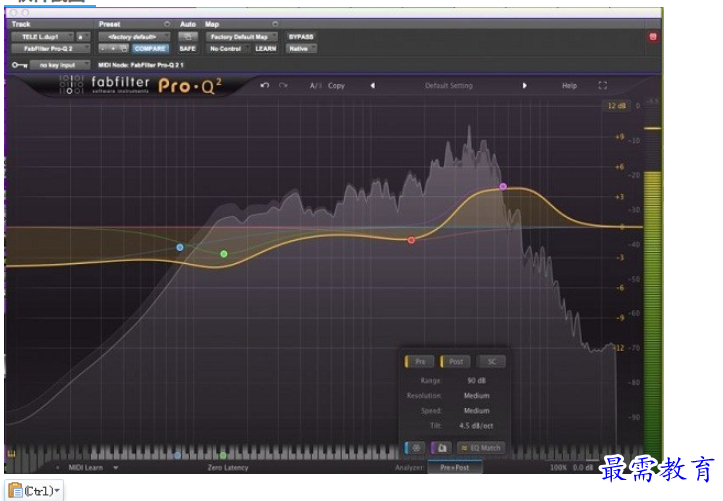Select the purple EQ band node
Viewport: 723px width, 501px height.
pos(503,187)
